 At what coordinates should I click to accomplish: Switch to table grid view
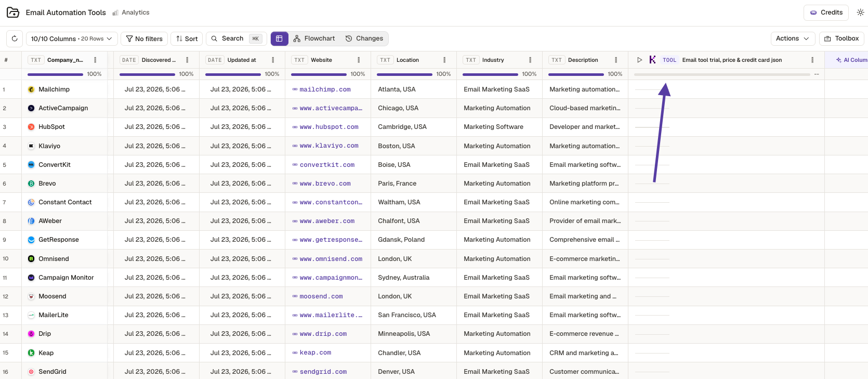click(279, 38)
